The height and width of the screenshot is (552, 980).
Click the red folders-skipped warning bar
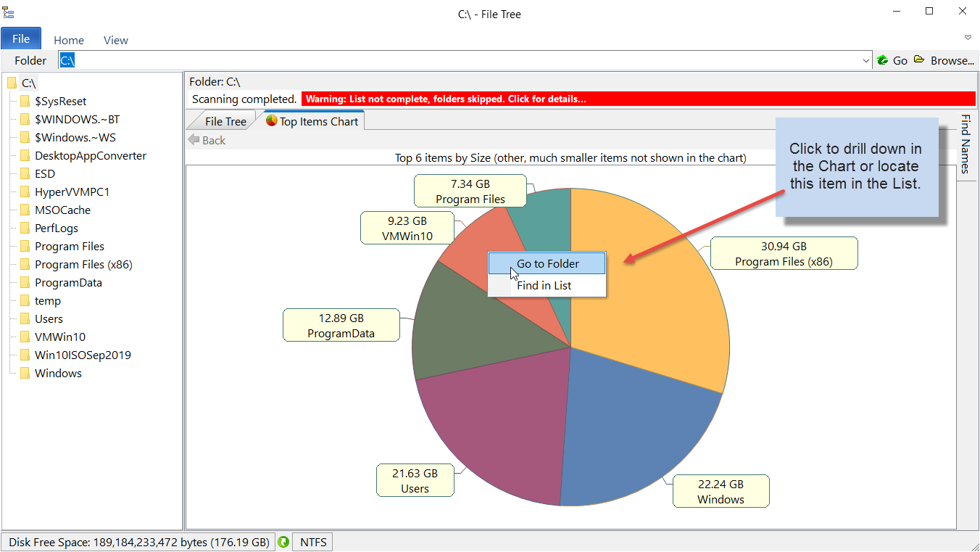tap(639, 99)
